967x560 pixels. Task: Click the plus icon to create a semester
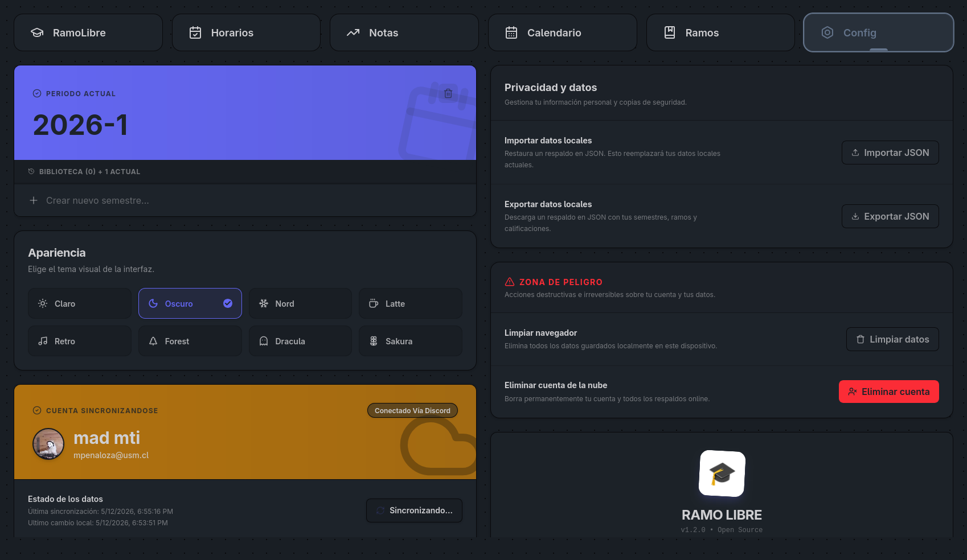click(34, 200)
